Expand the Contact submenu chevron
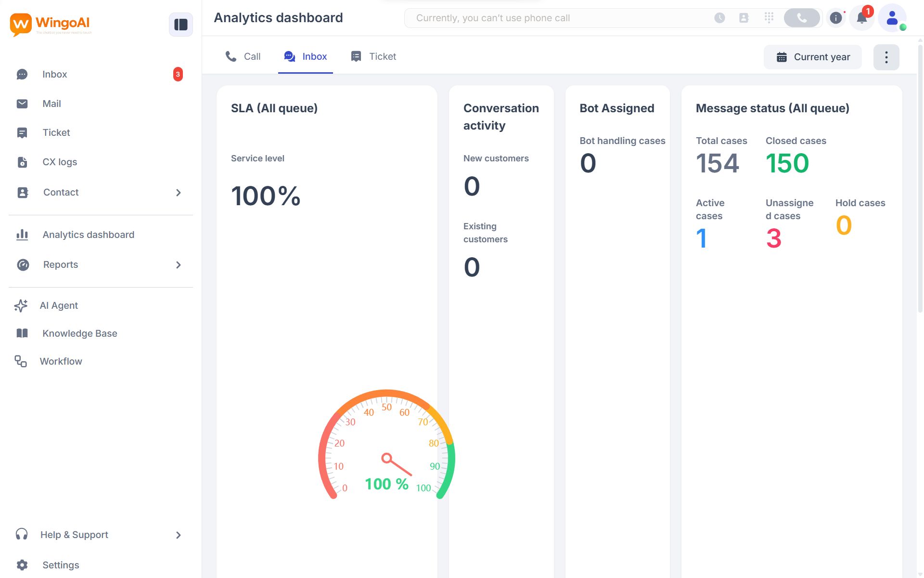Viewport: 924px width, 578px height. [179, 193]
